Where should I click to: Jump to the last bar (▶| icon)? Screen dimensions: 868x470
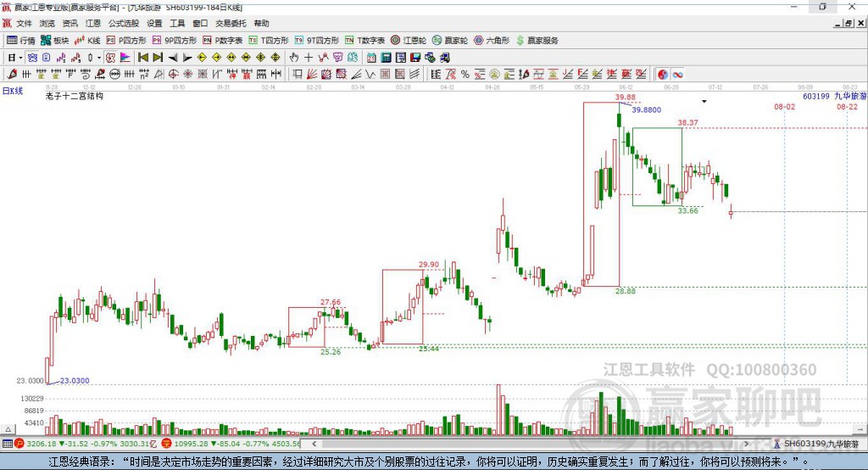coord(158,58)
